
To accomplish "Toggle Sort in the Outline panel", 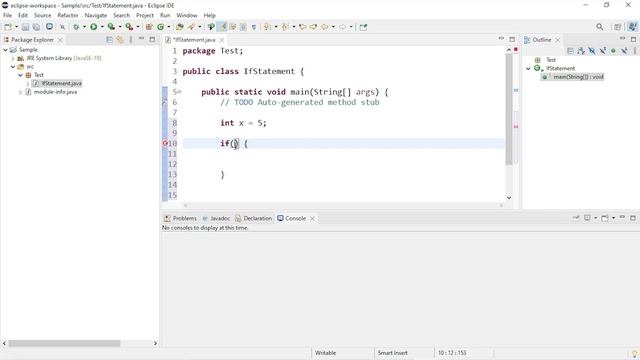I will tap(581, 51).
